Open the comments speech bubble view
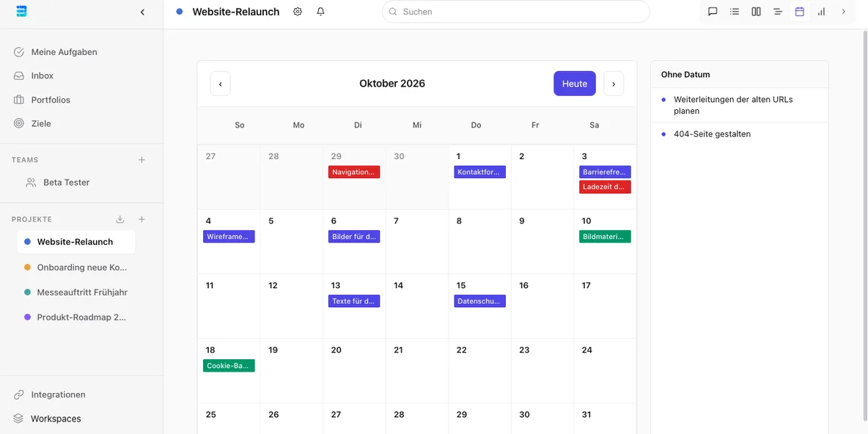 pyautogui.click(x=713, y=12)
